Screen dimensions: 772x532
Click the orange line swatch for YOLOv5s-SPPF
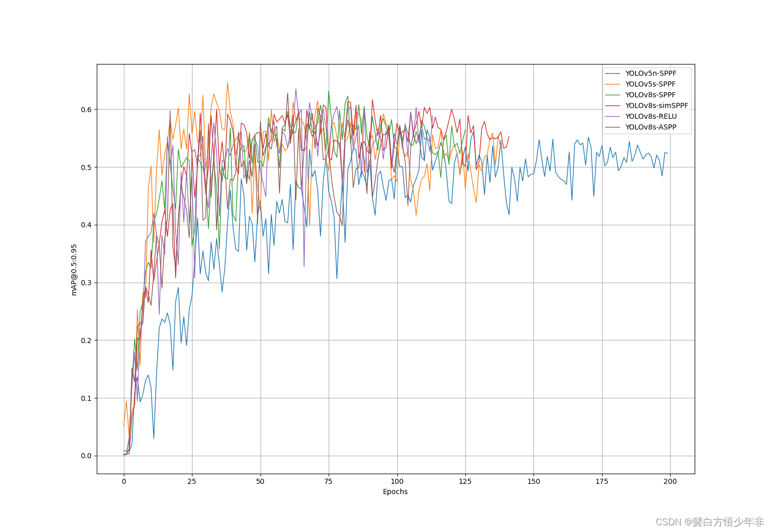pyautogui.click(x=613, y=84)
